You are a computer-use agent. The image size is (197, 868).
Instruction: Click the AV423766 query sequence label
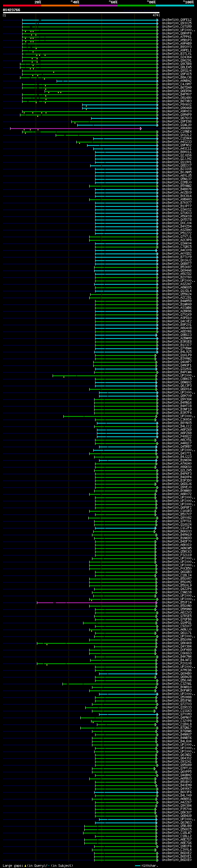point(11,10)
